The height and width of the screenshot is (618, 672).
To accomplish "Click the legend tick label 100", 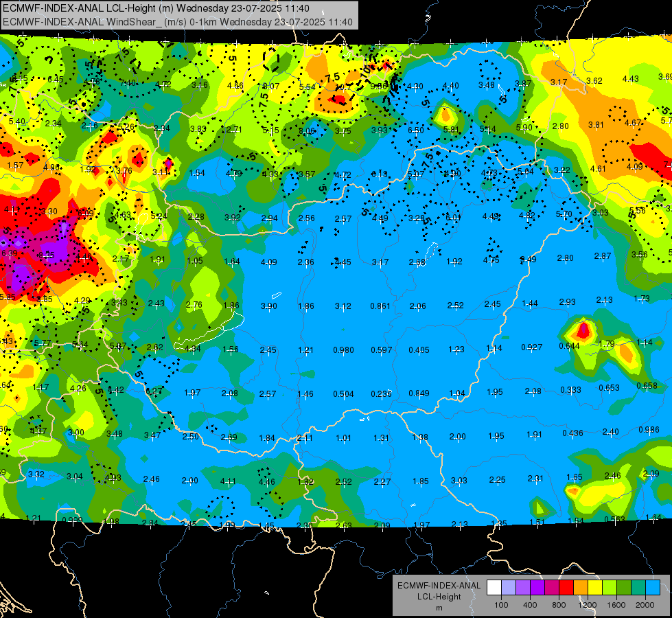I will [501, 605].
